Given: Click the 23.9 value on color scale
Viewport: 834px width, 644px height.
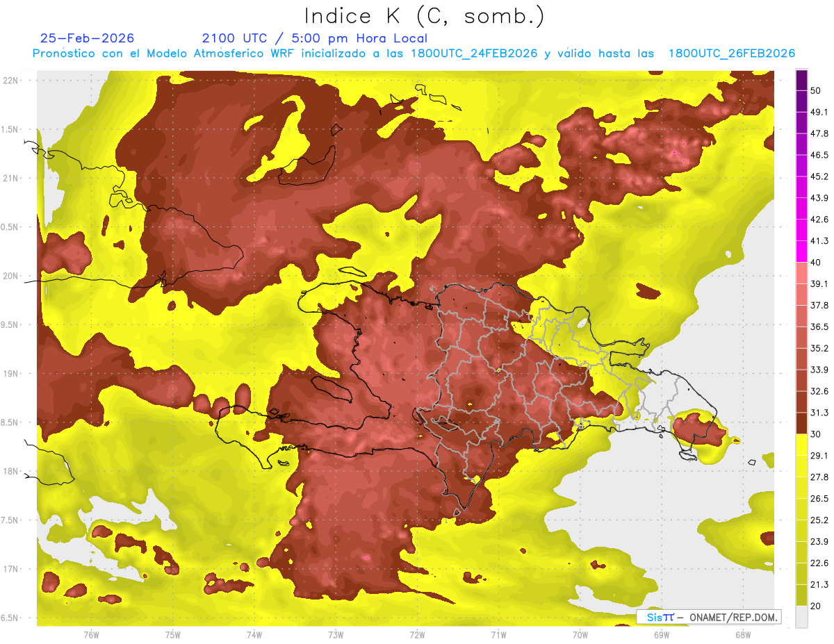Looking at the screenshot, I should click(819, 542).
